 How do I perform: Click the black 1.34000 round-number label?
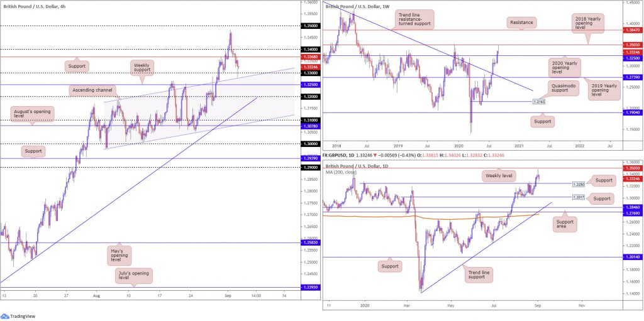click(x=309, y=49)
